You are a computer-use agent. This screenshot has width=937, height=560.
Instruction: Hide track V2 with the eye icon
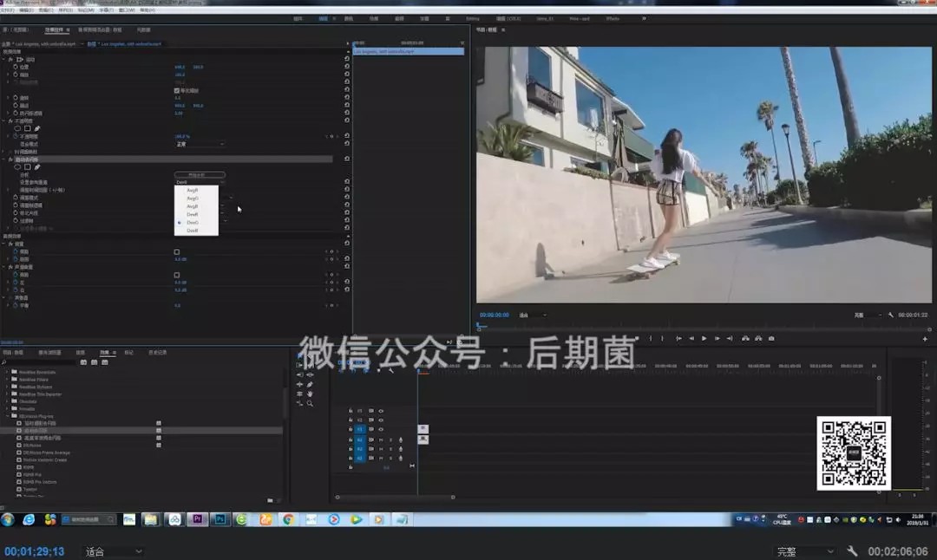(x=381, y=420)
